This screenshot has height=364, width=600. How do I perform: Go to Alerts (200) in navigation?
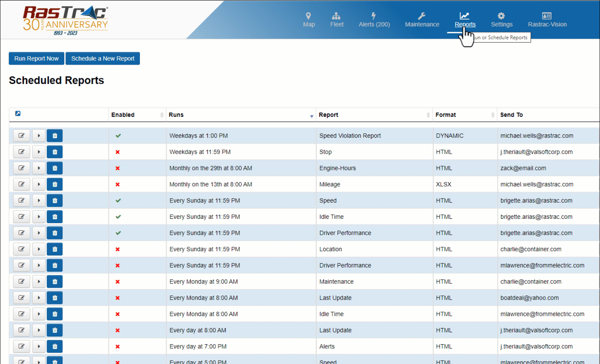point(374,20)
